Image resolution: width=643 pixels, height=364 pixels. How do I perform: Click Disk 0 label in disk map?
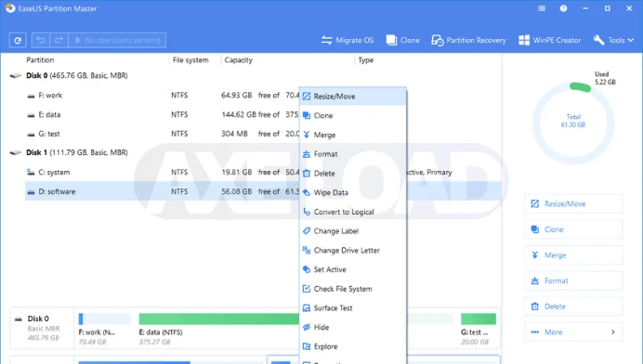pos(38,318)
